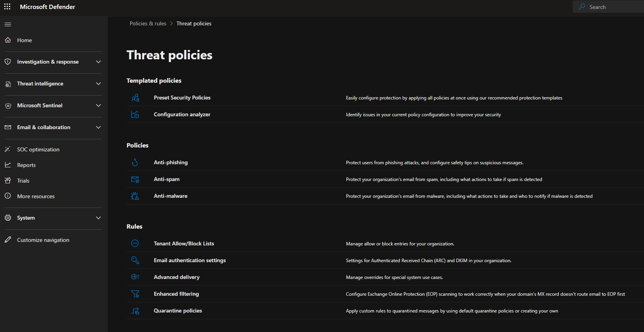Open the app launcher waffle icon
The width and height of the screenshot is (644, 332).
(x=7, y=7)
